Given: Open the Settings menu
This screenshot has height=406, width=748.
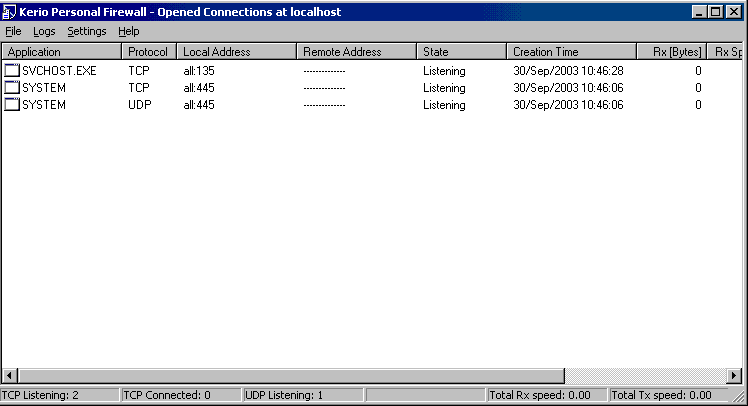Looking at the screenshot, I should [x=86, y=31].
